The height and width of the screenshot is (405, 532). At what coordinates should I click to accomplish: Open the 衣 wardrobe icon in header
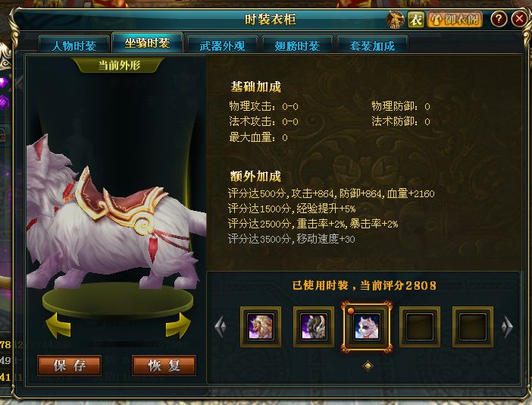(415, 20)
